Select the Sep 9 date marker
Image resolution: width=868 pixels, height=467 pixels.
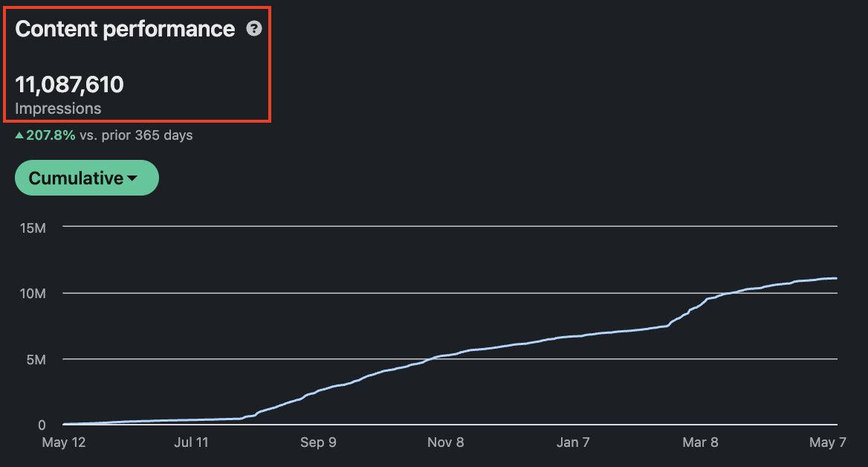318,442
